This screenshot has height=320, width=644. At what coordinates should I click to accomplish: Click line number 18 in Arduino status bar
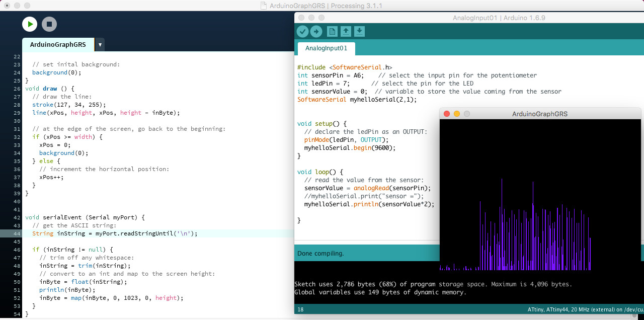[x=300, y=309]
